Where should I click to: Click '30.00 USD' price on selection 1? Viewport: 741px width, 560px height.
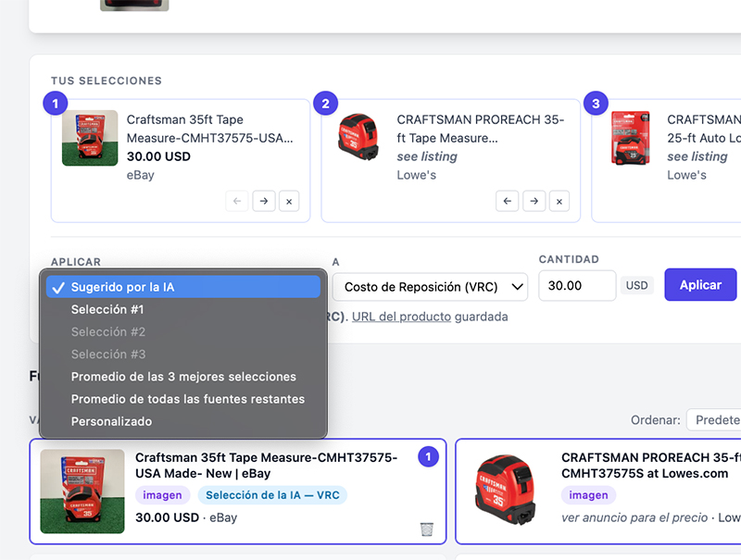coord(158,156)
